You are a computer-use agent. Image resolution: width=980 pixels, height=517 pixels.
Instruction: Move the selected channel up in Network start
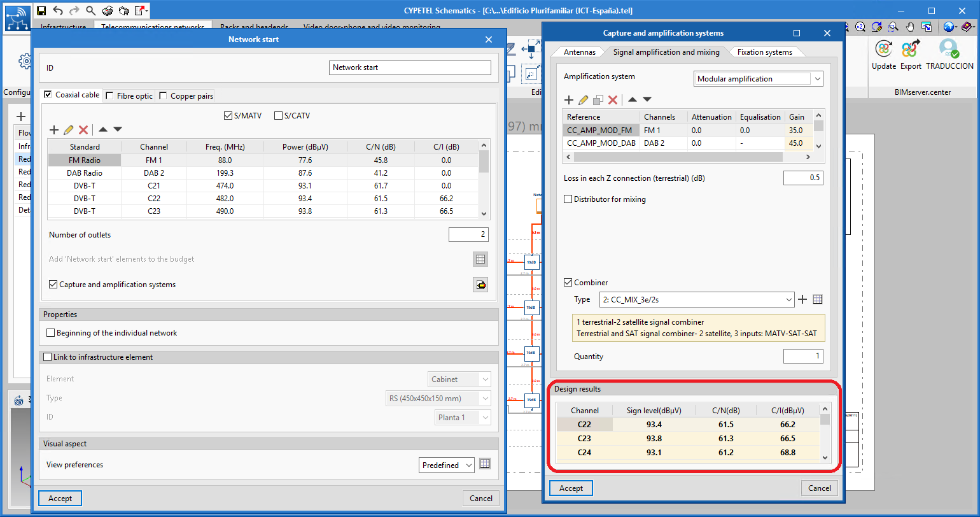103,129
